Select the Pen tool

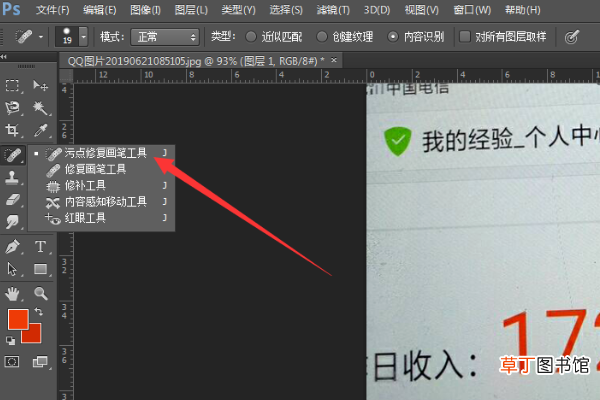coord(12,247)
